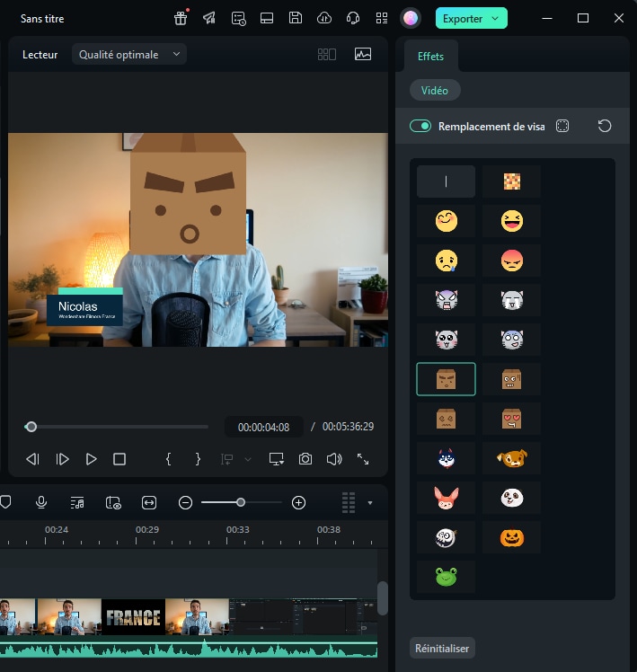Viewport: 637px width, 672px height.
Task: Choose the angry purple cat face
Action: pyautogui.click(x=446, y=300)
